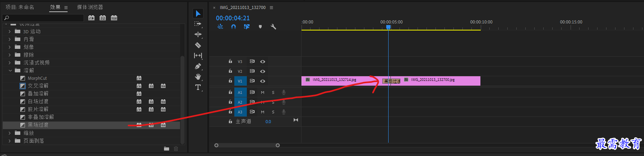This screenshot has width=644, height=156.
Task: Target the A3 track header
Action: [x=240, y=112]
